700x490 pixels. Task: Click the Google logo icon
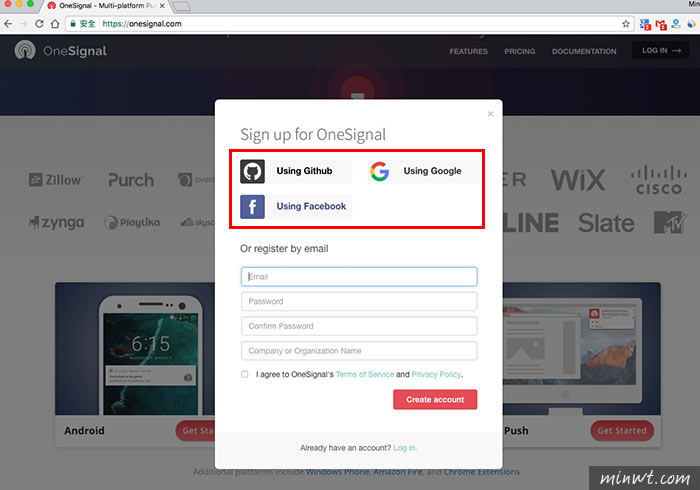tap(379, 171)
